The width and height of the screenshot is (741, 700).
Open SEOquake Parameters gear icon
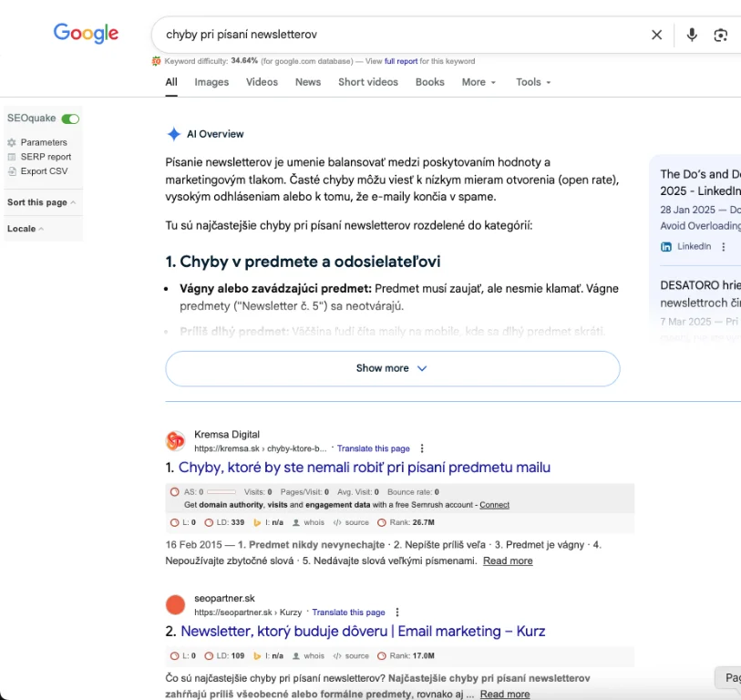(12, 142)
